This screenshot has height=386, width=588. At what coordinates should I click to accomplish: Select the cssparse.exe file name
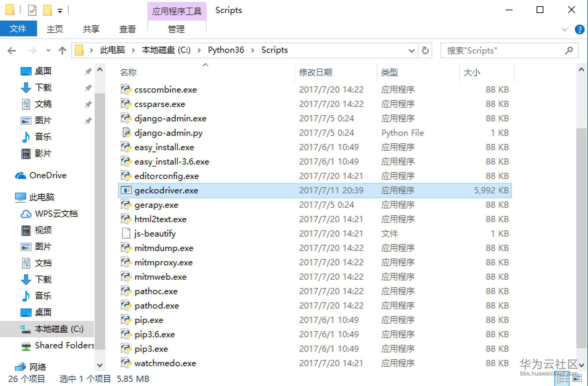point(160,104)
